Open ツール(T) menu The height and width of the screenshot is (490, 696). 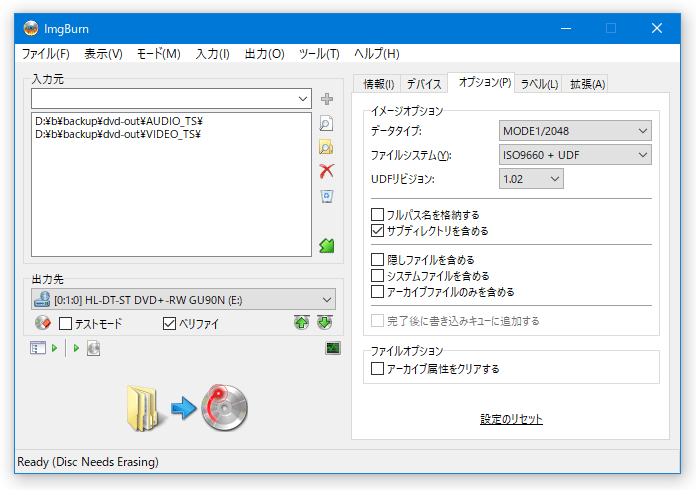point(319,54)
